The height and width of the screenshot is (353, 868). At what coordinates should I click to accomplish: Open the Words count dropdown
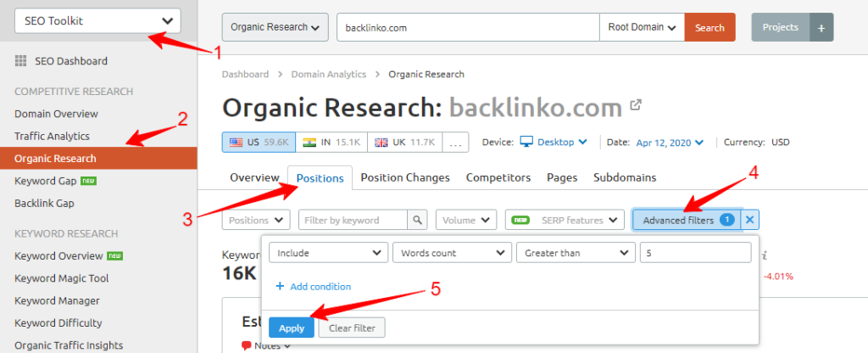tap(452, 253)
